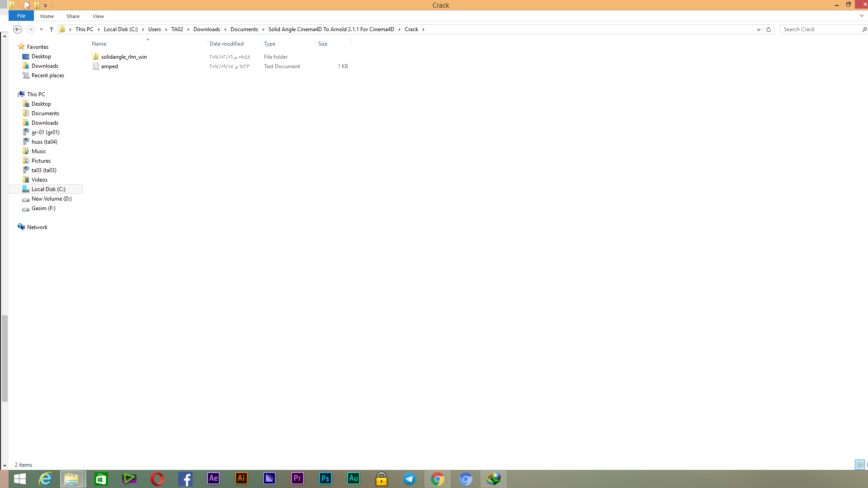Select the amped text document

[x=109, y=66]
